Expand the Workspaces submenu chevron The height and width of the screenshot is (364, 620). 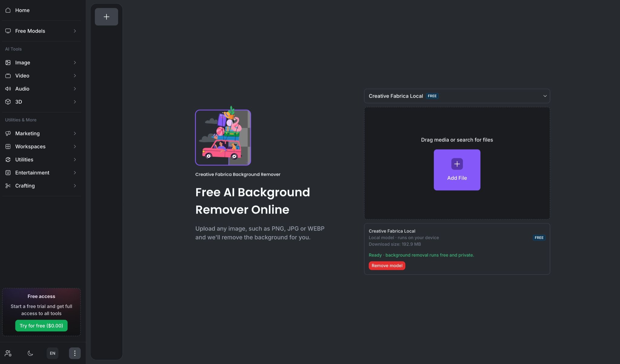click(75, 146)
